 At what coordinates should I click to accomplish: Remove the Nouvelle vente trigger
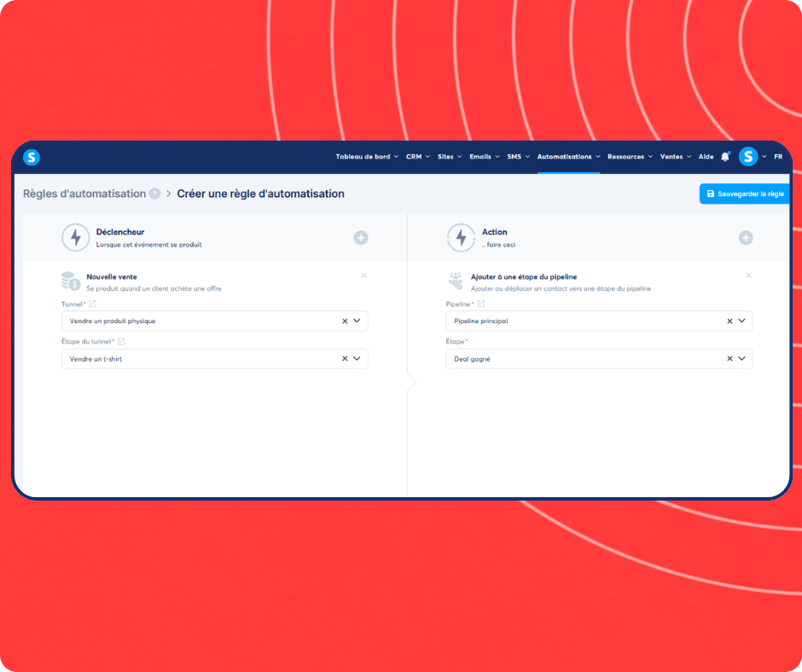click(363, 275)
